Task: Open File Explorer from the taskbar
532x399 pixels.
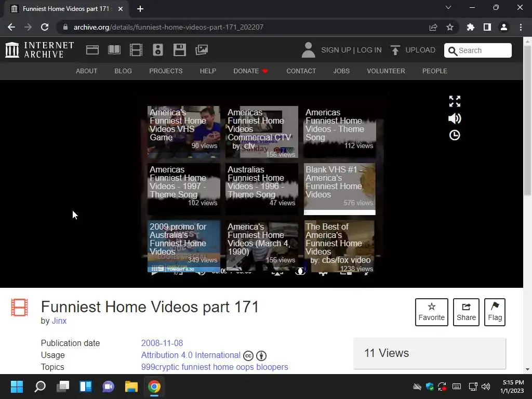Action: 131,387
